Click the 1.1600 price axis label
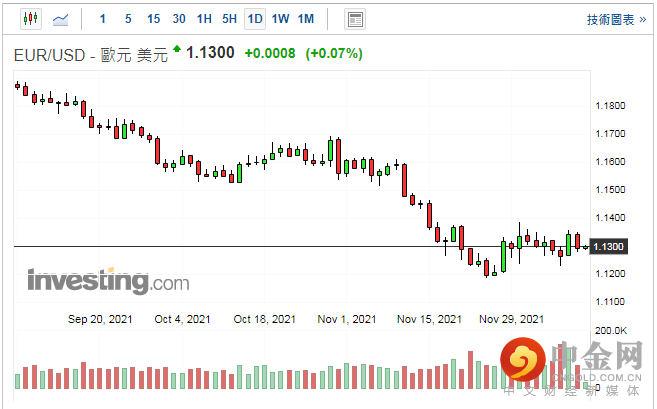 coord(610,162)
